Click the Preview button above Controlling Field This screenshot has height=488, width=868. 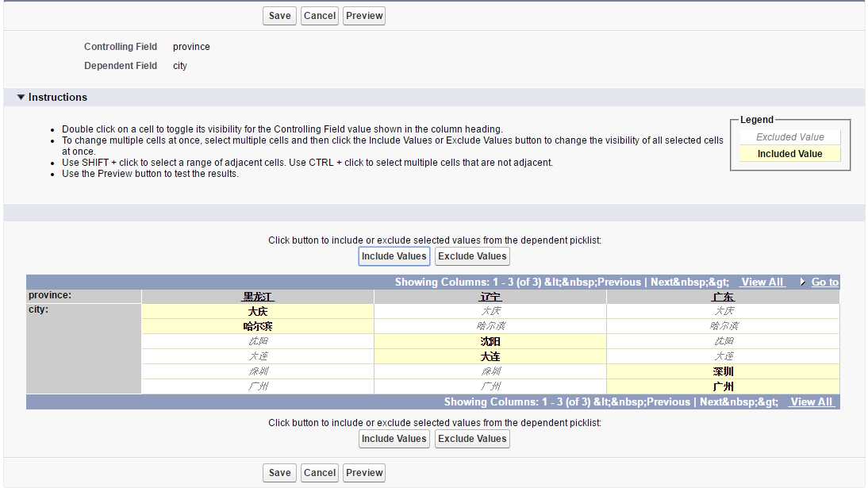[364, 16]
